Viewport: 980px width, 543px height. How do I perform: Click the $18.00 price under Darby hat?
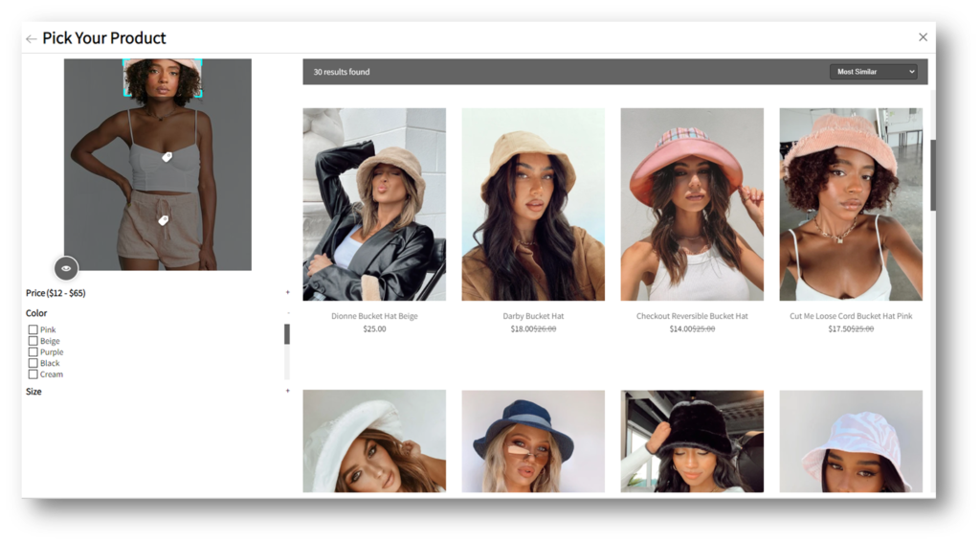522,329
